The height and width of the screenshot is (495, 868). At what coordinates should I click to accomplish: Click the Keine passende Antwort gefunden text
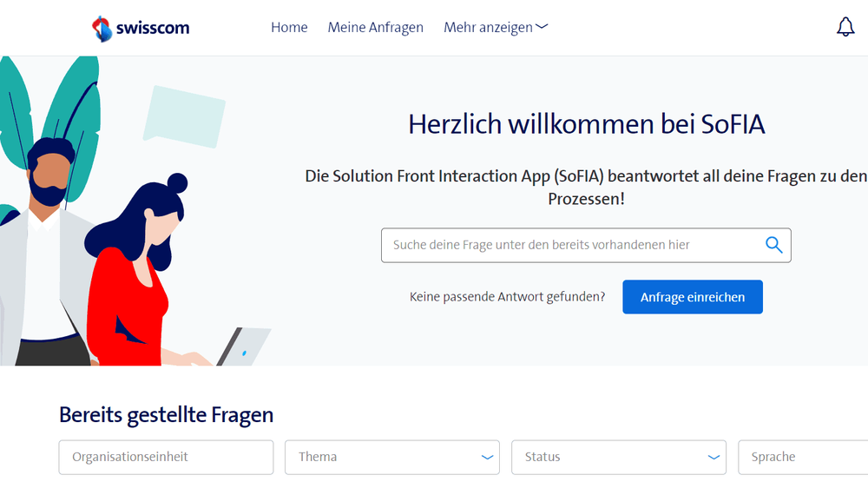point(507,297)
